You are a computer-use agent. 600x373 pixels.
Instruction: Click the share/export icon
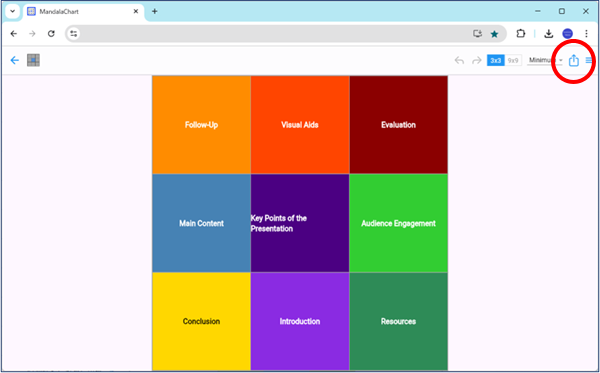573,60
